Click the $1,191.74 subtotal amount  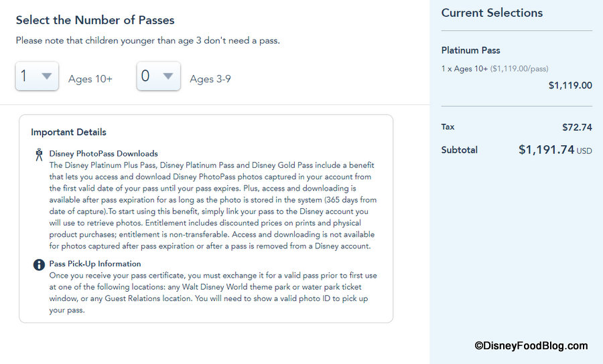click(546, 150)
